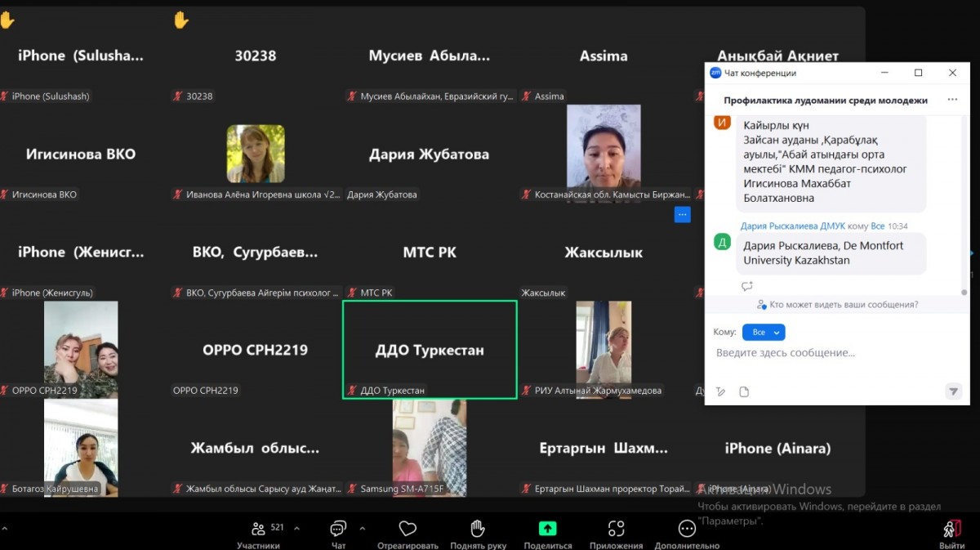This screenshot has width=980, height=550.
Task: Open the Отреагировать reactions heart icon
Action: (x=408, y=529)
